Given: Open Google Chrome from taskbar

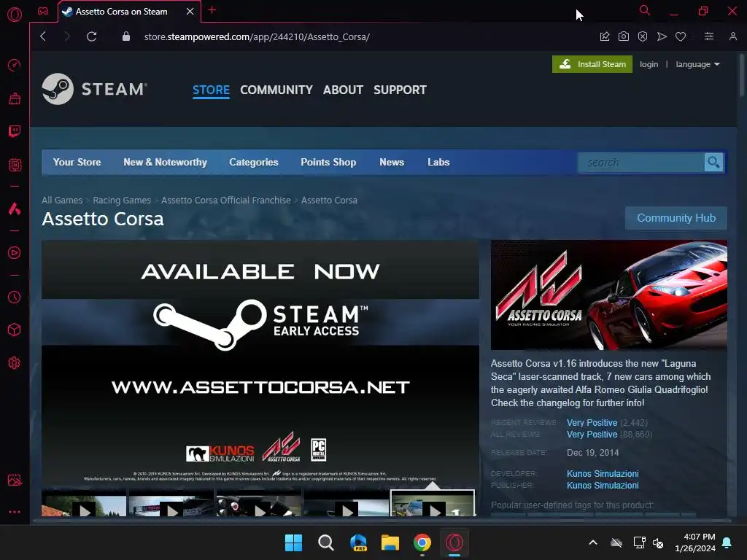Looking at the screenshot, I should coord(422,542).
